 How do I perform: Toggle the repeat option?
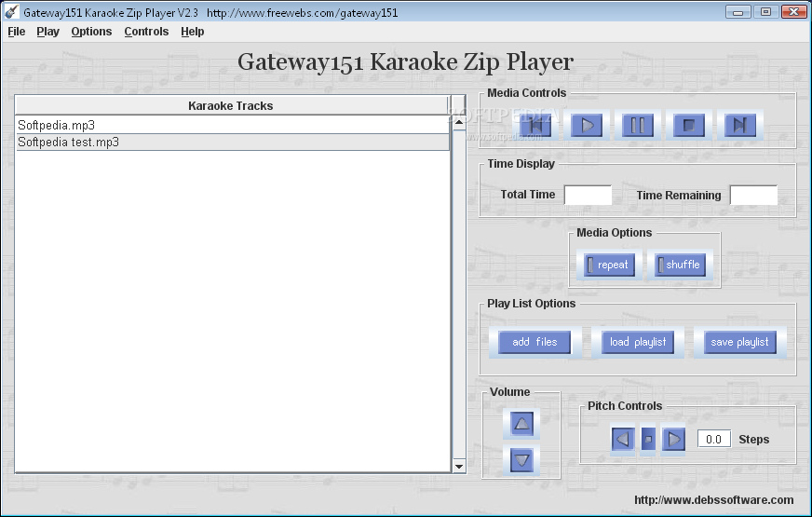609,265
